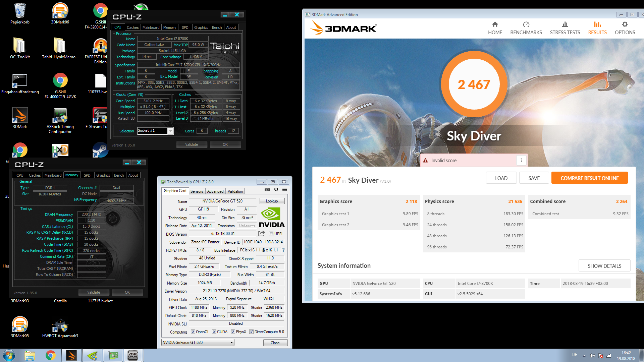Open the 3DMark06 desktop shortcut

pos(60,13)
